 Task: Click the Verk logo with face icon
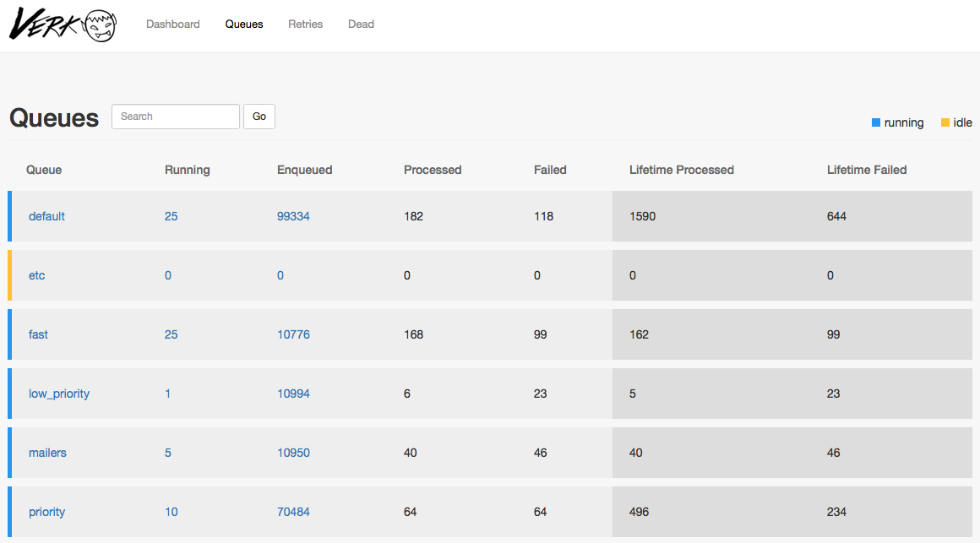(63, 24)
